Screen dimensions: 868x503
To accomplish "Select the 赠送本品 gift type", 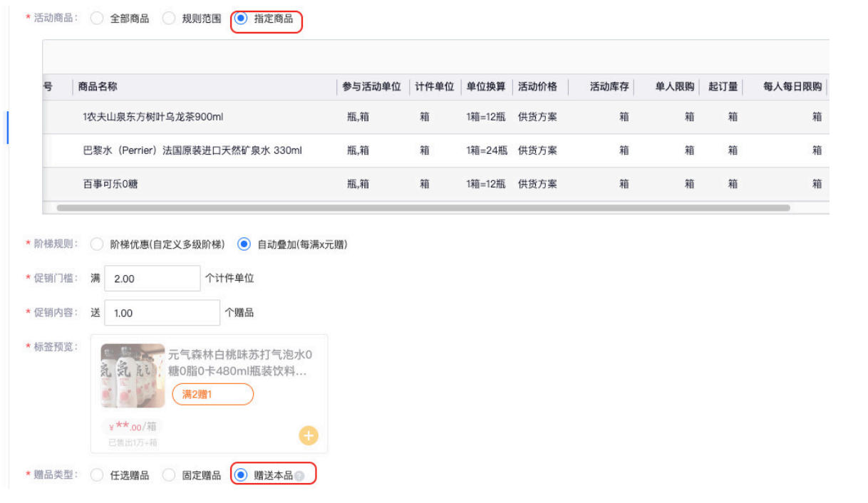I will click(242, 475).
